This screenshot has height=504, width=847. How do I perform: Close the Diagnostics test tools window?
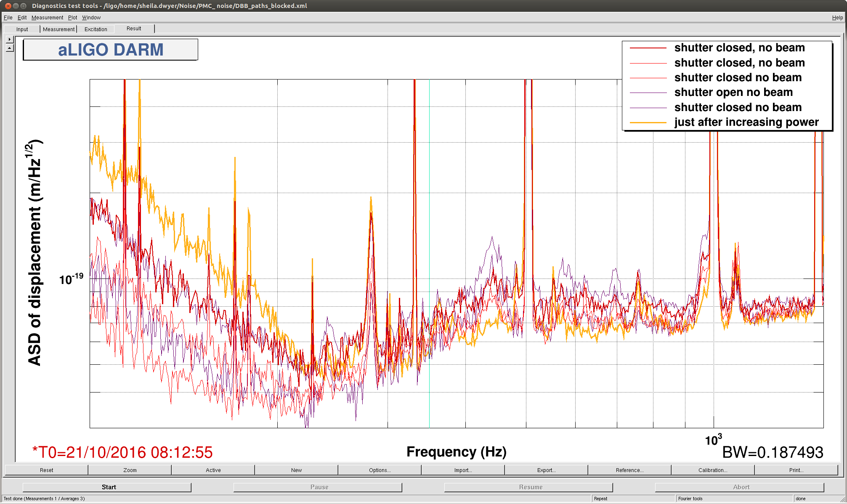[8, 6]
